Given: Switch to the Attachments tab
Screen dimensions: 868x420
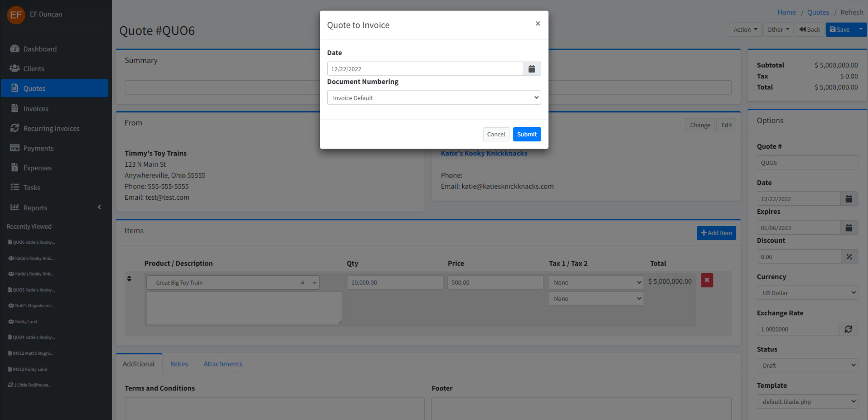Looking at the screenshot, I should pyautogui.click(x=223, y=364).
